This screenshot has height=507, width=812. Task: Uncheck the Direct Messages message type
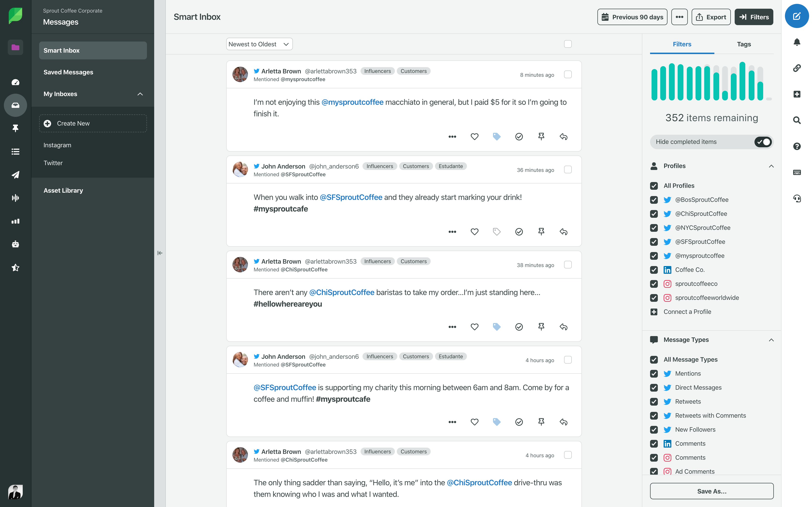tap(654, 388)
